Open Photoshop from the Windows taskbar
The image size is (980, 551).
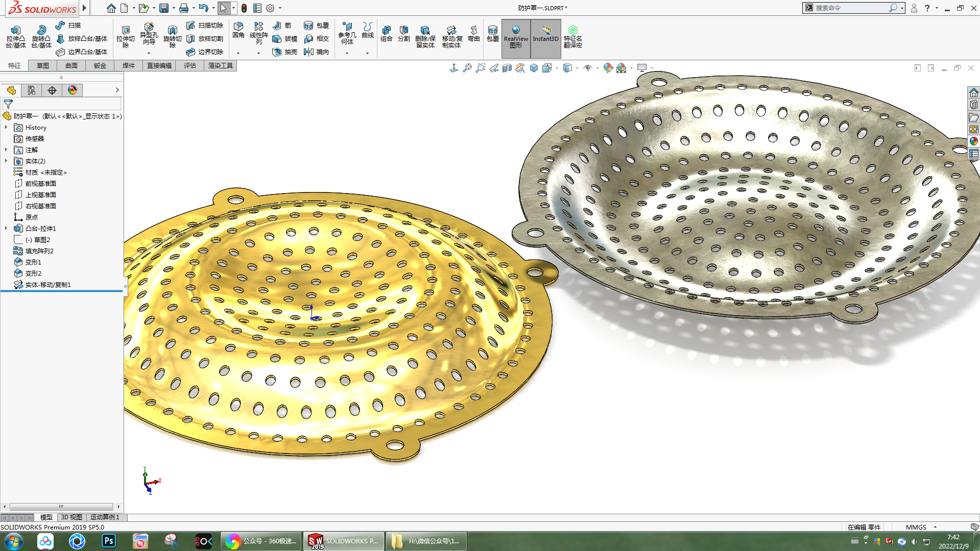109,541
